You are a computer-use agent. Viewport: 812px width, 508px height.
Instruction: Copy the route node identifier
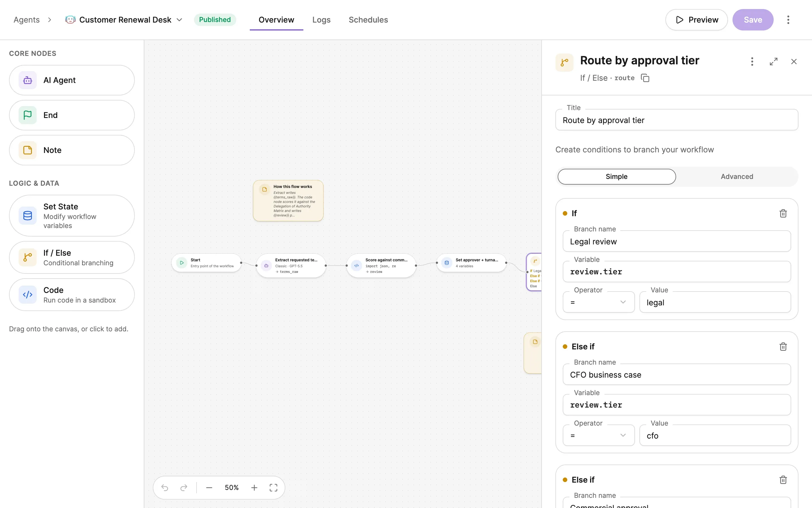[645, 78]
